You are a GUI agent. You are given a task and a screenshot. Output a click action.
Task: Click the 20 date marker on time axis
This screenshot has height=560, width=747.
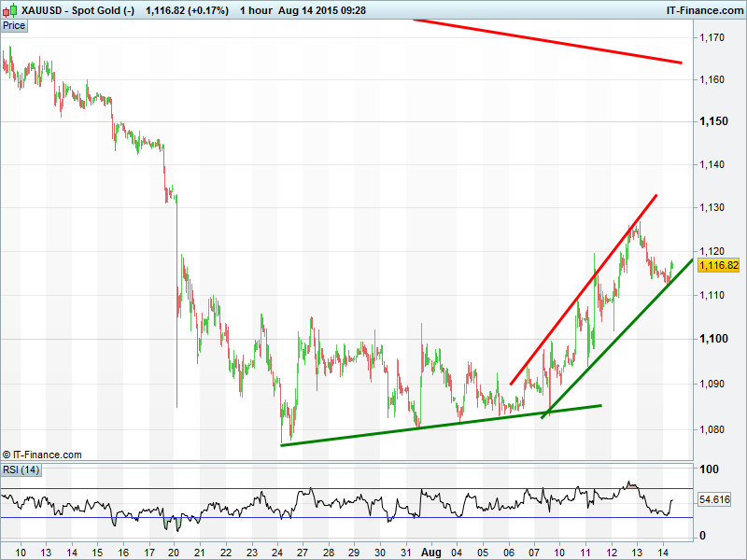[x=175, y=552]
